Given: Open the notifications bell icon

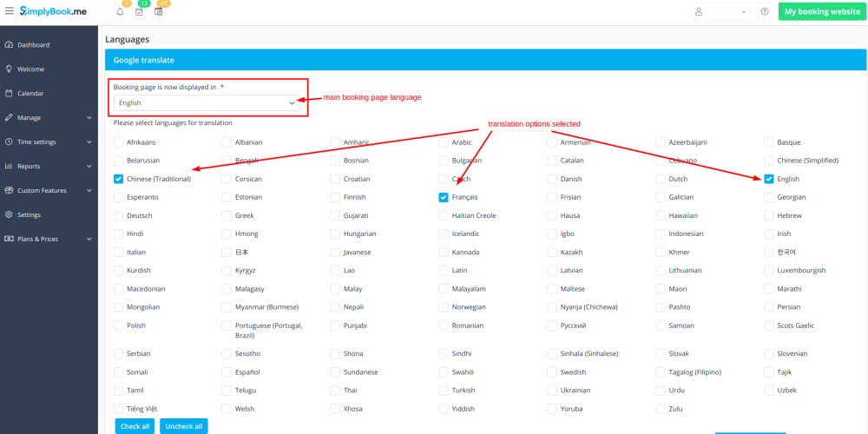Looking at the screenshot, I should (x=120, y=11).
